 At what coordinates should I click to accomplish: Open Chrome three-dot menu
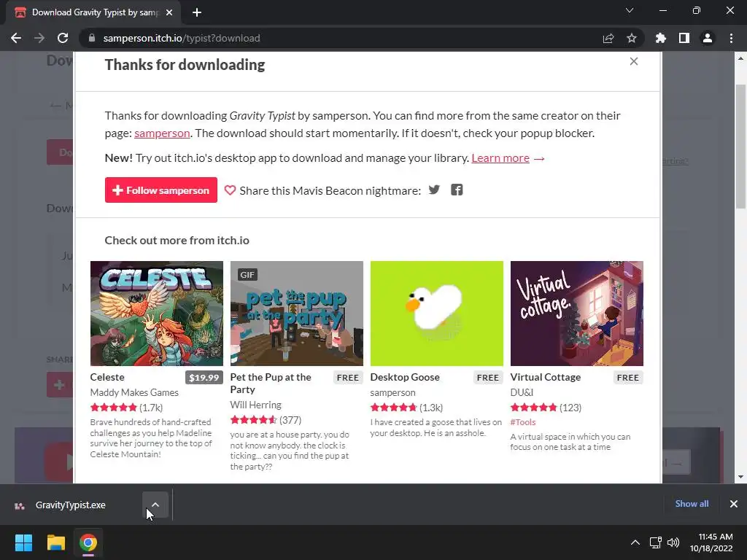pyautogui.click(x=731, y=38)
